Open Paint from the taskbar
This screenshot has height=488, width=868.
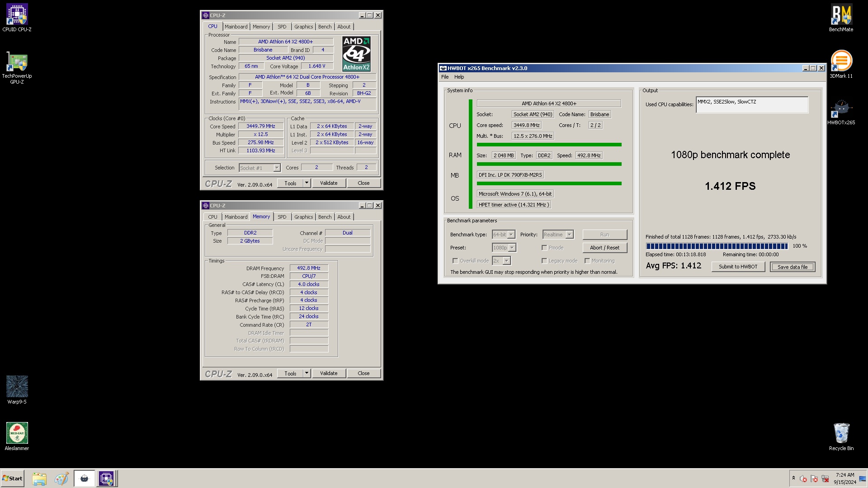(61, 479)
